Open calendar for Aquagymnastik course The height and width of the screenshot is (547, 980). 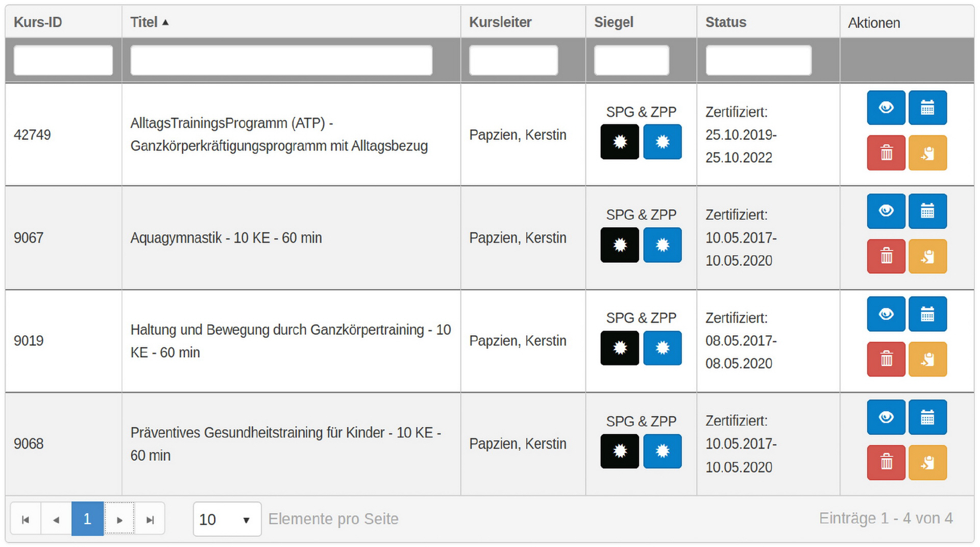[927, 211]
